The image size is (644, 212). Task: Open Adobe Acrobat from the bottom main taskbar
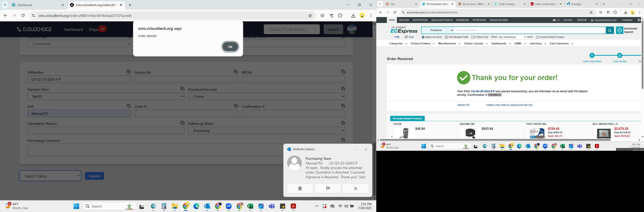[293, 206]
